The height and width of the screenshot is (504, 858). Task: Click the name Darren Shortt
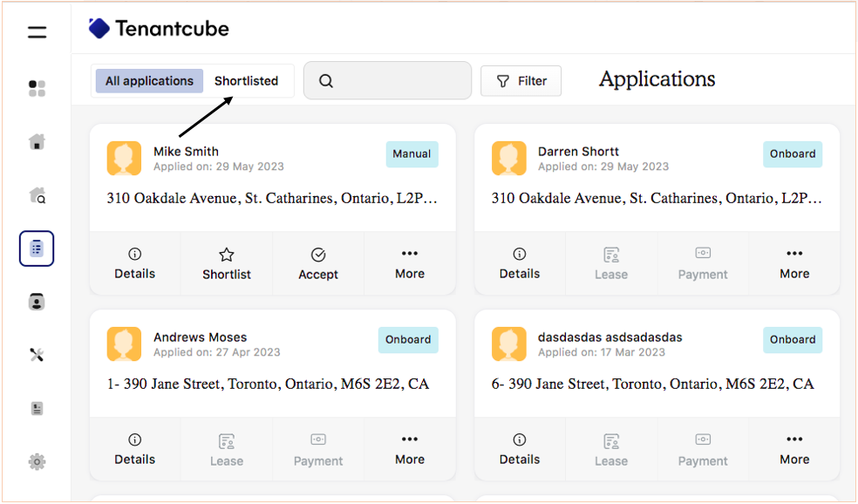[x=578, y=152]
